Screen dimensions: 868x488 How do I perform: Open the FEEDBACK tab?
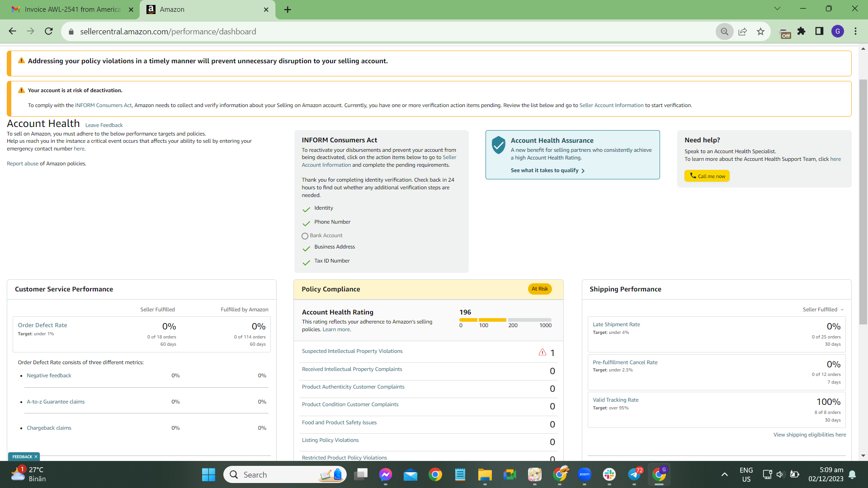22,457
